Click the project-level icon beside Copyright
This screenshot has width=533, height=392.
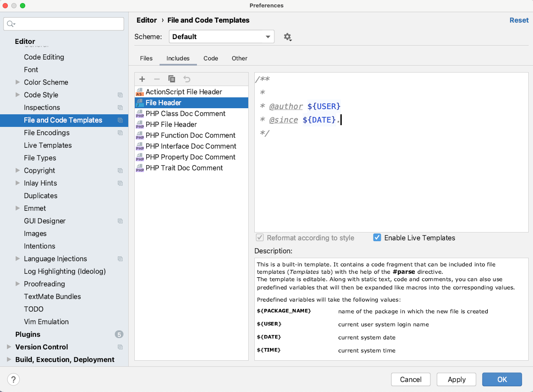click(x=120, y=170)
